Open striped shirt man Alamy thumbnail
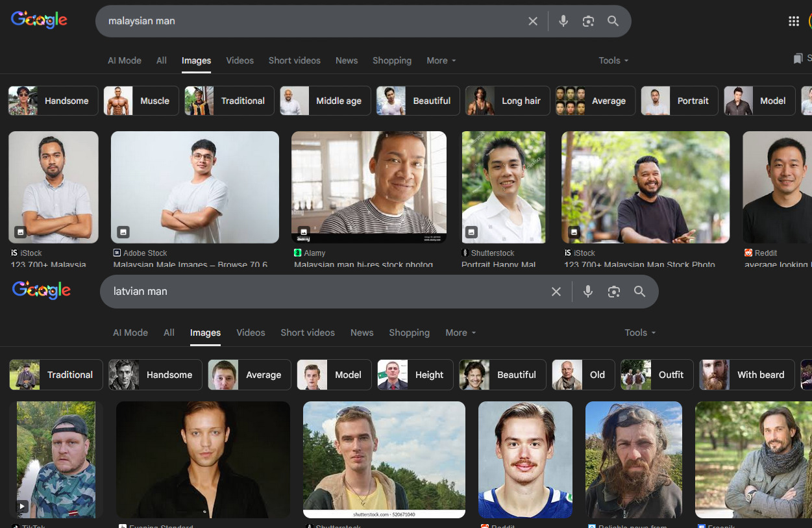This screenshot has height=528, width=812. [369, 187]
